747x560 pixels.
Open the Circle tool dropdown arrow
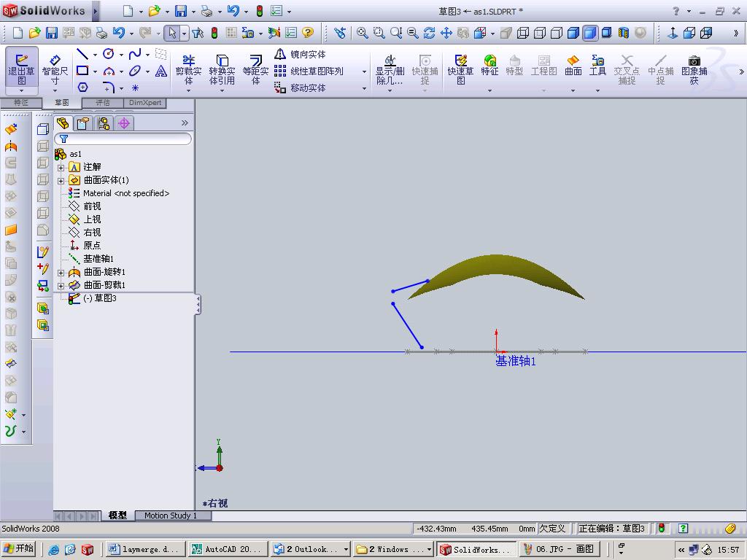(x=122, y=55)
